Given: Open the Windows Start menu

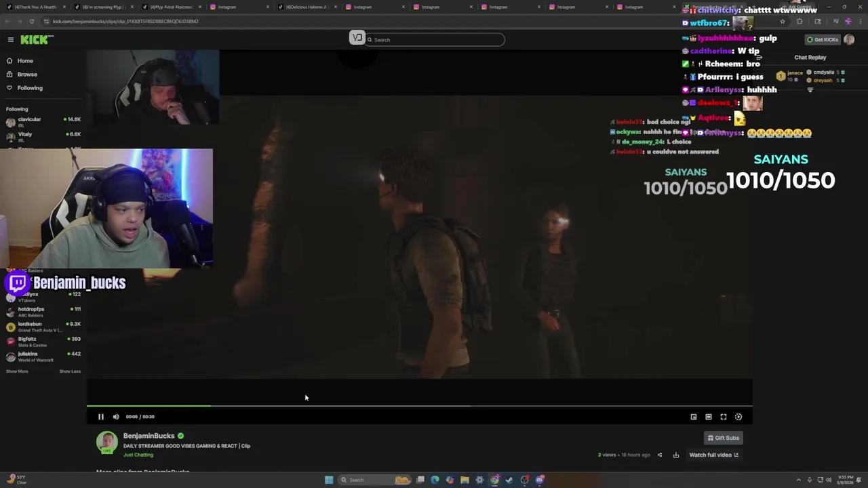Looking at the screenshot, I should point(329,480).
